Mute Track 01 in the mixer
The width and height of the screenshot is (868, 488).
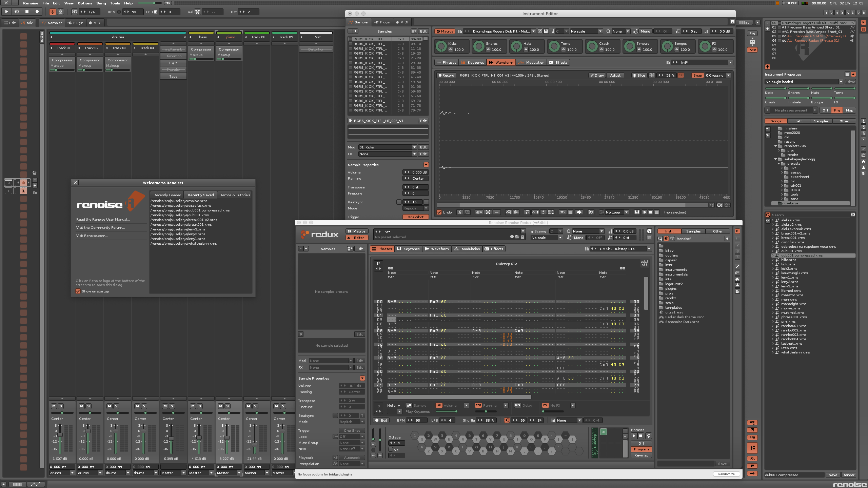point(54,406)
